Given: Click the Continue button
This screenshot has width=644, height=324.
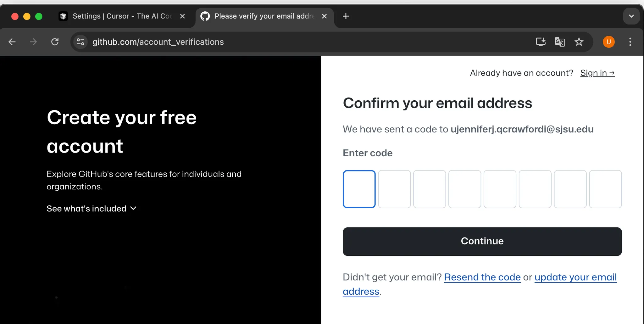Looking at the screenshot, I should coord(482,241).
